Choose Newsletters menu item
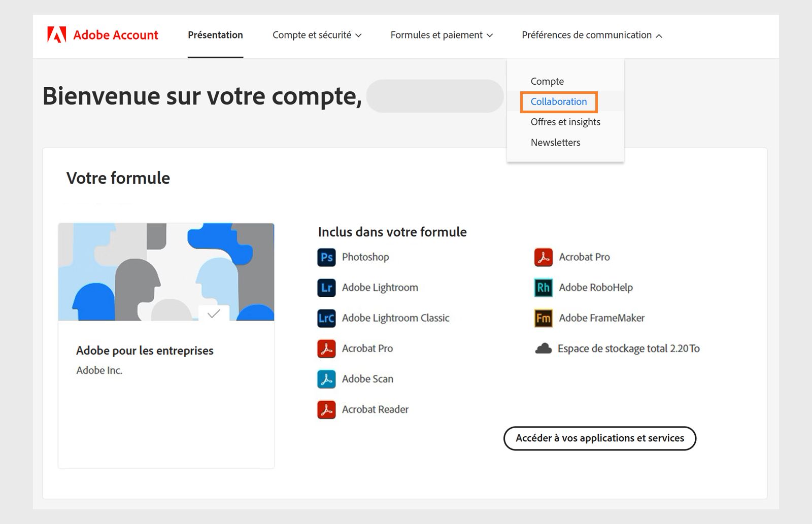 click(555, 143)
